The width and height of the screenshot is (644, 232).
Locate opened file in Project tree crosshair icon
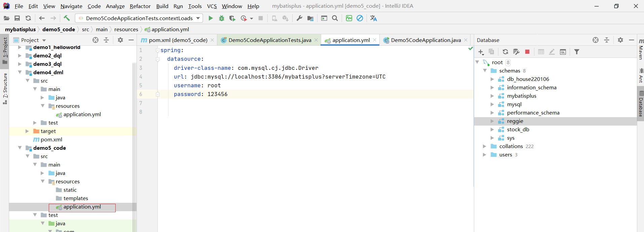tap(96, 40)
